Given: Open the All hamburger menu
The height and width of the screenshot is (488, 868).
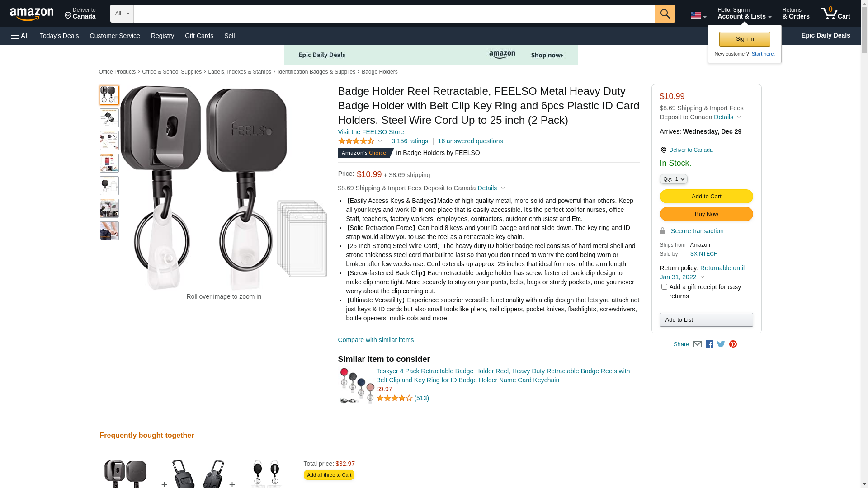Looking at the screenshot, I should point(20,36).
